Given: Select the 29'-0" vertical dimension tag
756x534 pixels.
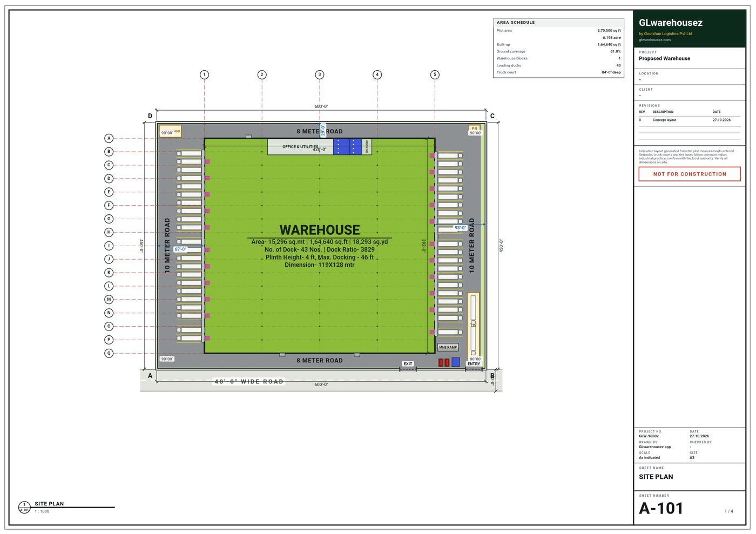Looking at the screenshot, I should (323, 130).
